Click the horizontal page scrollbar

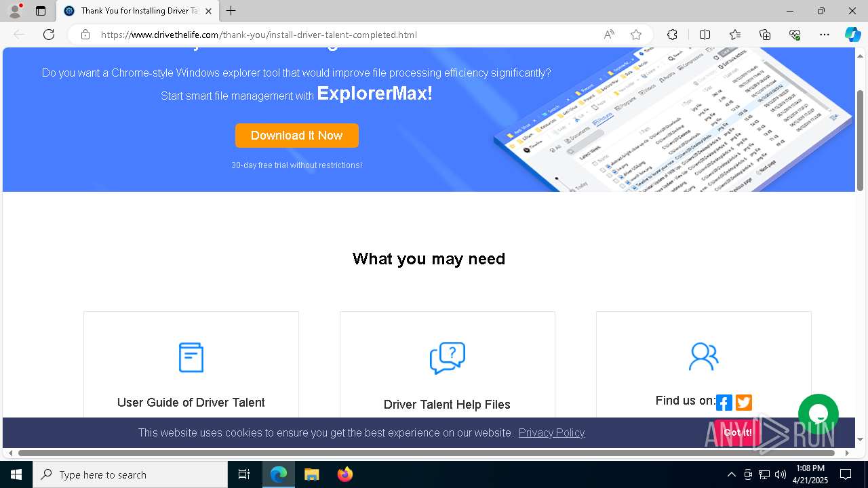pyautogui.click(x=427, y=453)
